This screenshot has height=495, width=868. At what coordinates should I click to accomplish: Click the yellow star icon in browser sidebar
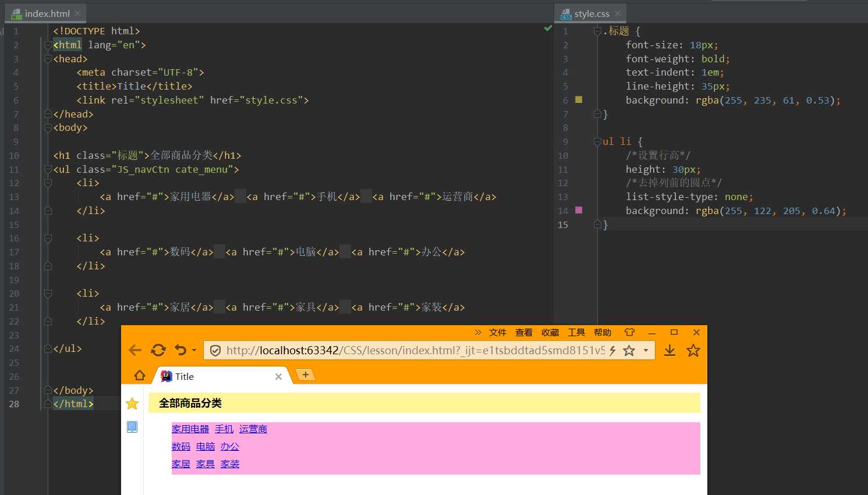pyautogui.click(x=132, y=403)
